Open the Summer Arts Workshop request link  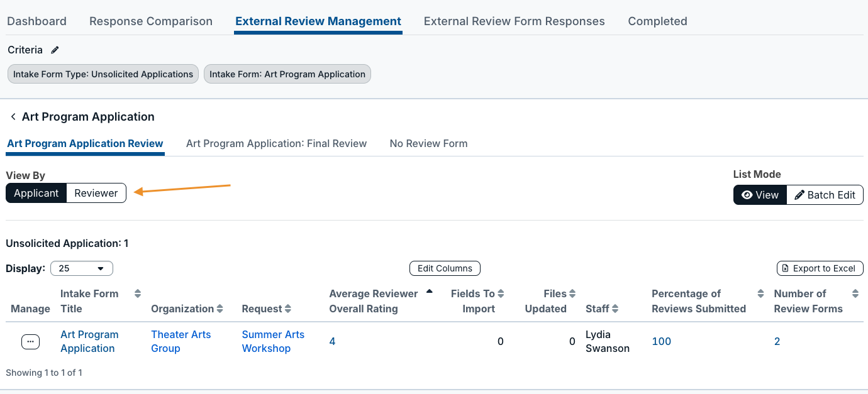[273, 341]
